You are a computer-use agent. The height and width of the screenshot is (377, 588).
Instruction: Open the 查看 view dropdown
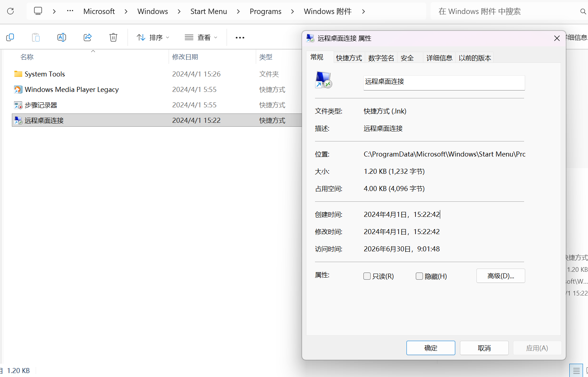click(201, 37)
